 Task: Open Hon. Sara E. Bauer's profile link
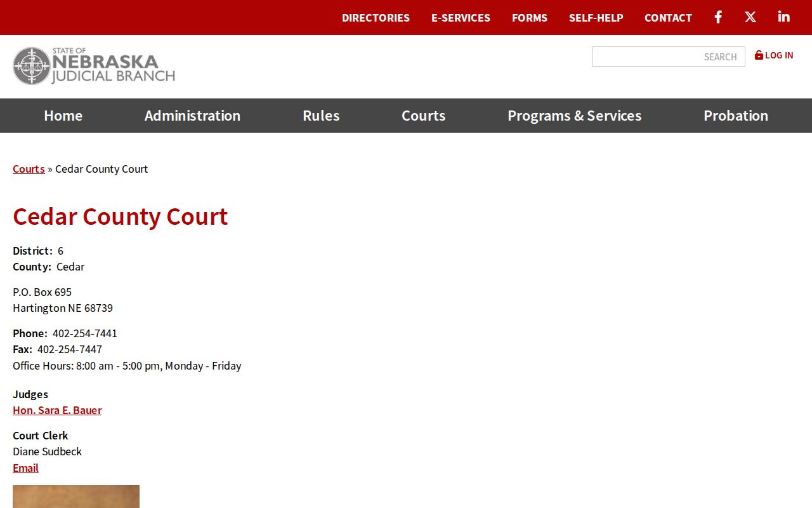point(57,410)
